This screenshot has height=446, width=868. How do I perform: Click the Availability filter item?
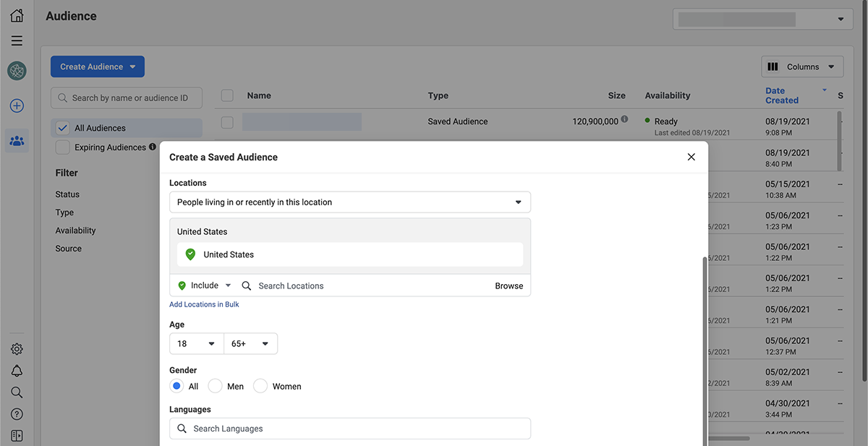(x=75, y=231)
